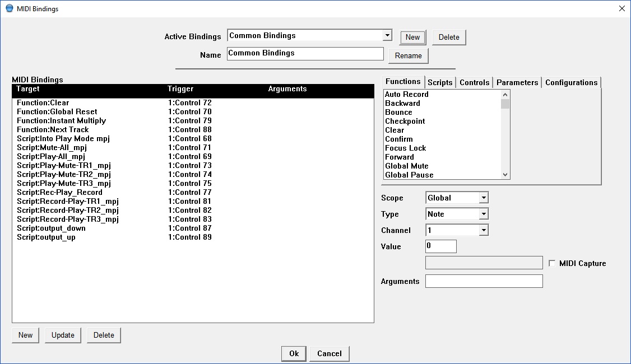Screen dimensions: 631x364
Task: Select Bounce in functions list
Action: point(442,112)
